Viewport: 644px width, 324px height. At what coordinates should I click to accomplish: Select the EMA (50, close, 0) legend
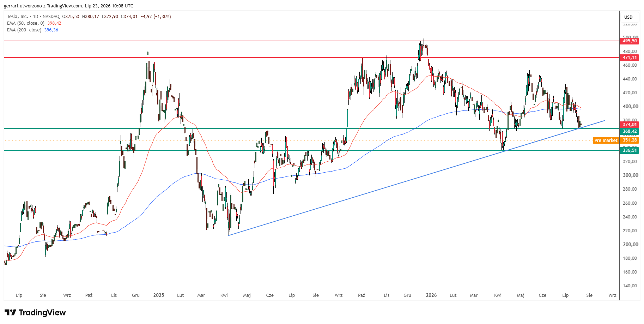26,23
